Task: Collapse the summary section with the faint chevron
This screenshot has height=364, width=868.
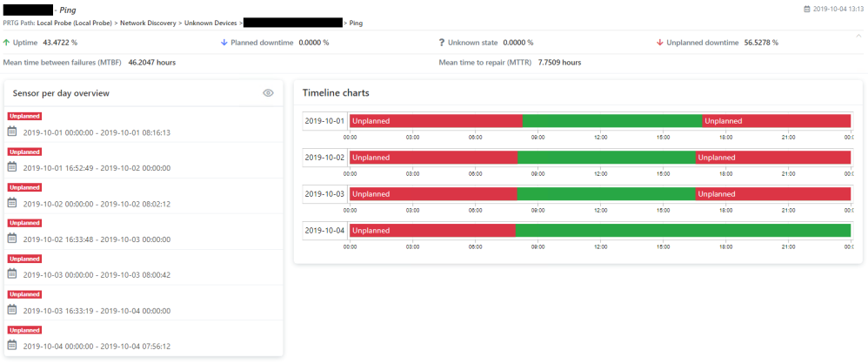Action: [858, 35]
